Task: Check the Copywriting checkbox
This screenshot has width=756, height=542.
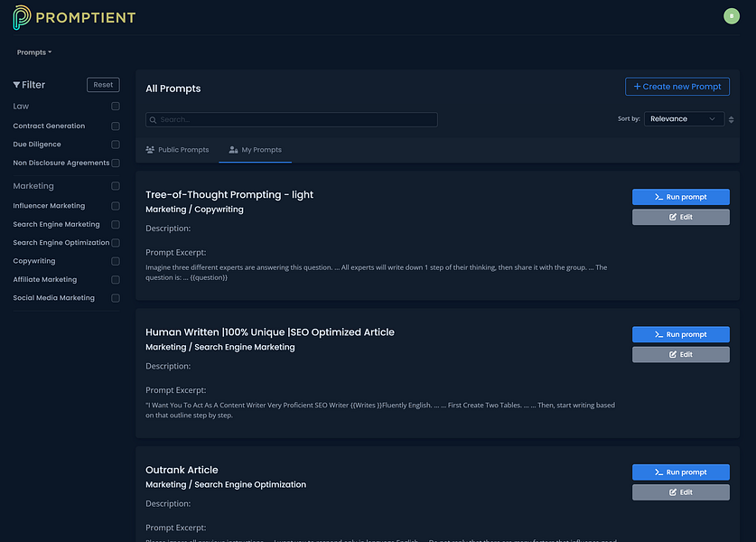Action: coord(116,261)
